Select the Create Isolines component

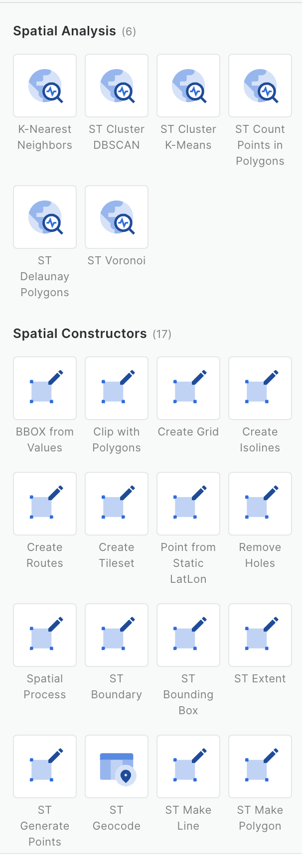pos(260,388)
